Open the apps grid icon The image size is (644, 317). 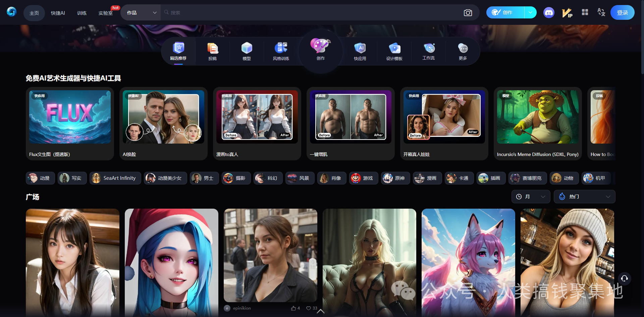pyautogui.click(x=585, y=12)
